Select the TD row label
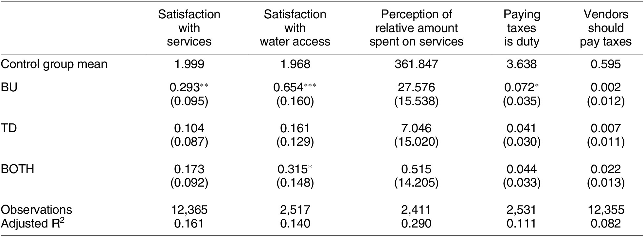This screenshot has height=237, width=644. click(9, 128)
